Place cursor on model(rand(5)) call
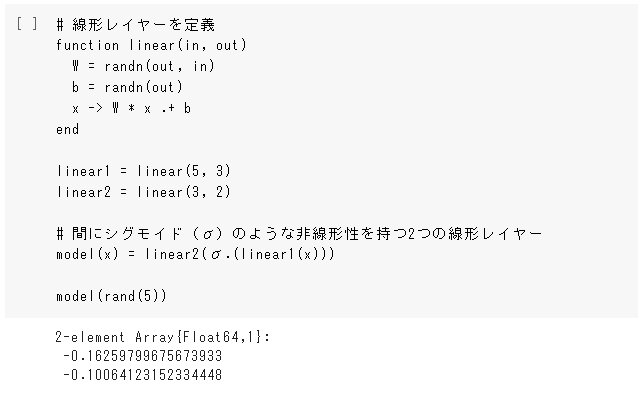Screen dimensions: 638x398 point(111,296)
